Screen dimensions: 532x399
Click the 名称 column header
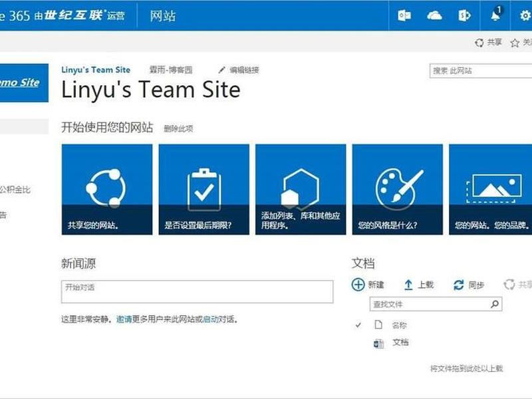[399, 325]
